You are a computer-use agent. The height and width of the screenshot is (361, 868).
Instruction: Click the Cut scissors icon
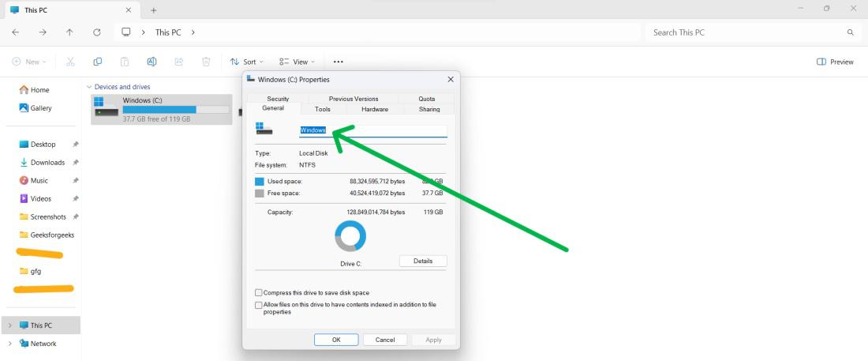(x=70, y=62)
